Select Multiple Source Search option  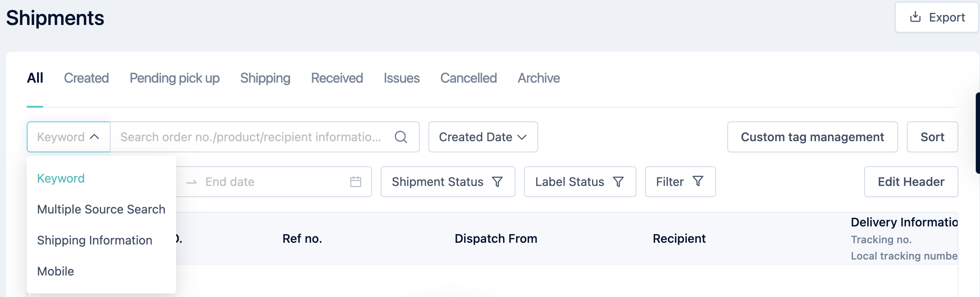(x=101, y=209)
